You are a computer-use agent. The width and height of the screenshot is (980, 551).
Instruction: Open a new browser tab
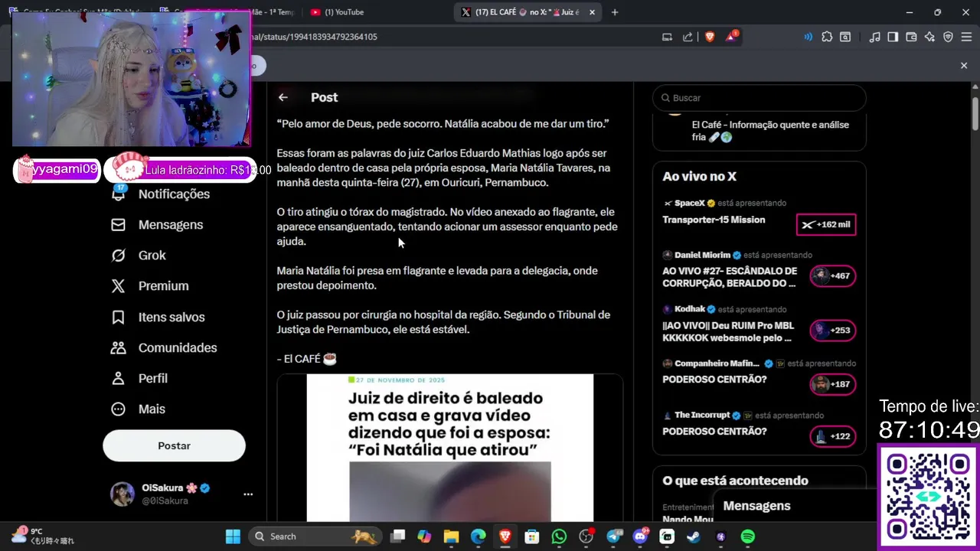click(x=615, y=12)
